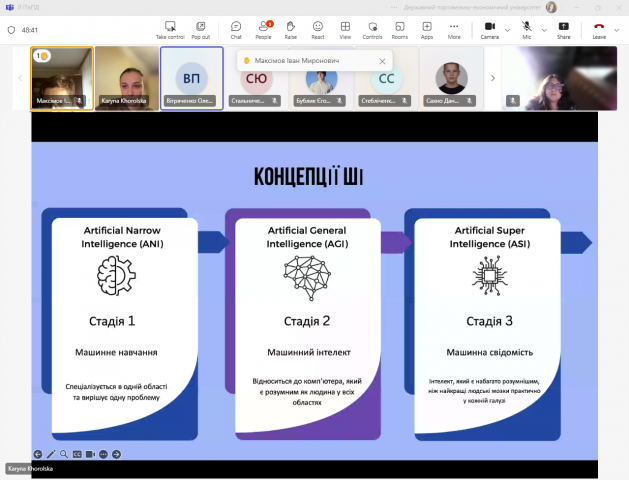Image resolution: width=629 pixels, height=480 pixels.
Task: Open the Apps panel
Action: coord(427,29)
